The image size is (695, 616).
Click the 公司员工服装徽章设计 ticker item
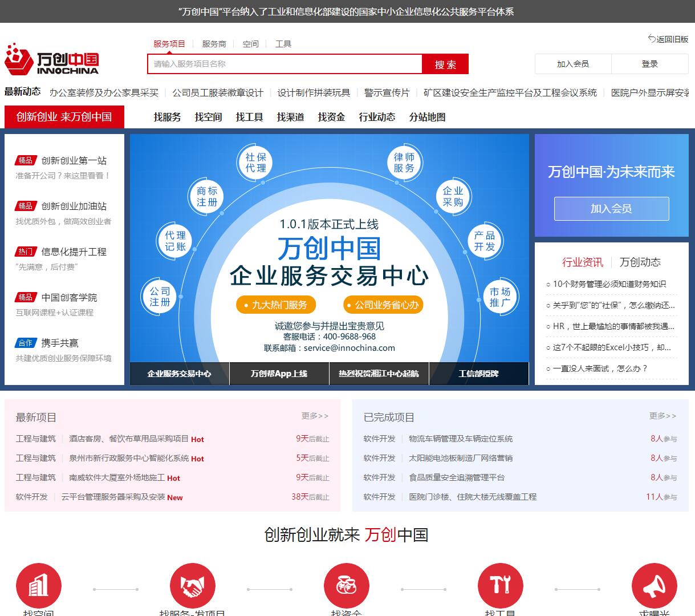218,92
